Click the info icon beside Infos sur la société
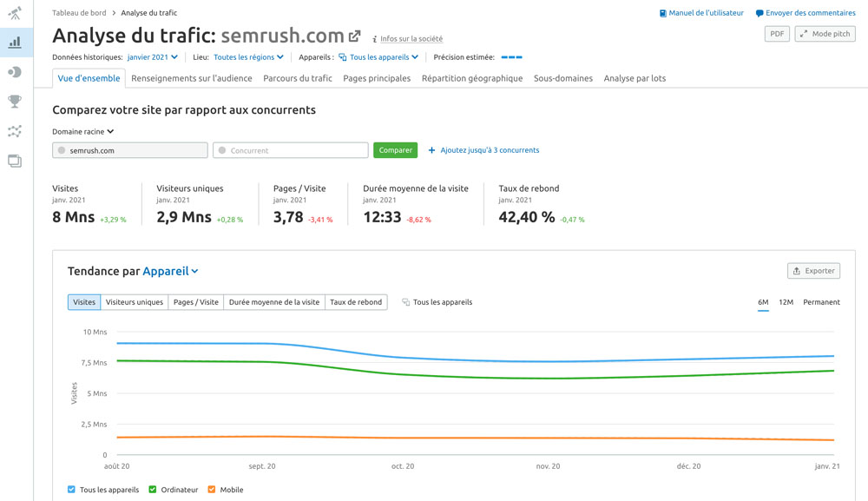 (375, 39)
